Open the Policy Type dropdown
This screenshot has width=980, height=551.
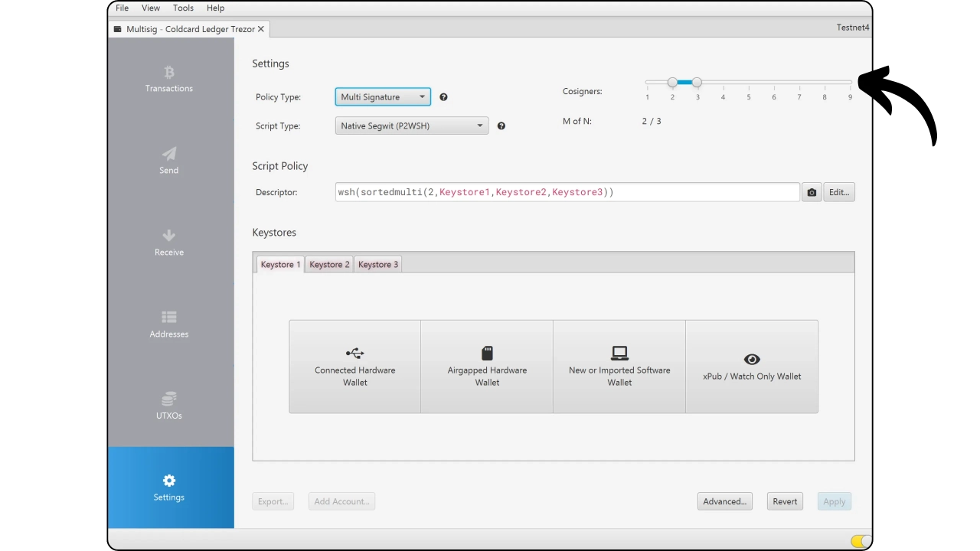[x=383, y=97]
